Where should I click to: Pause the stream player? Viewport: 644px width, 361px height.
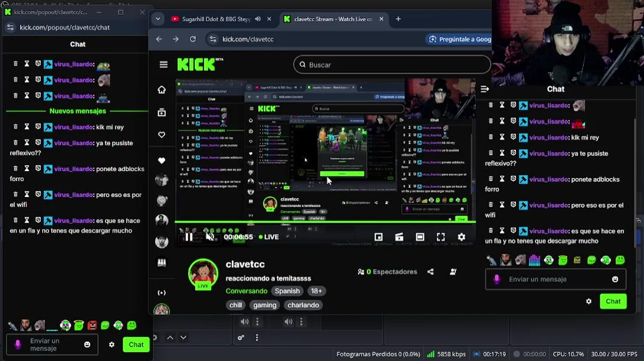(189, 237)
